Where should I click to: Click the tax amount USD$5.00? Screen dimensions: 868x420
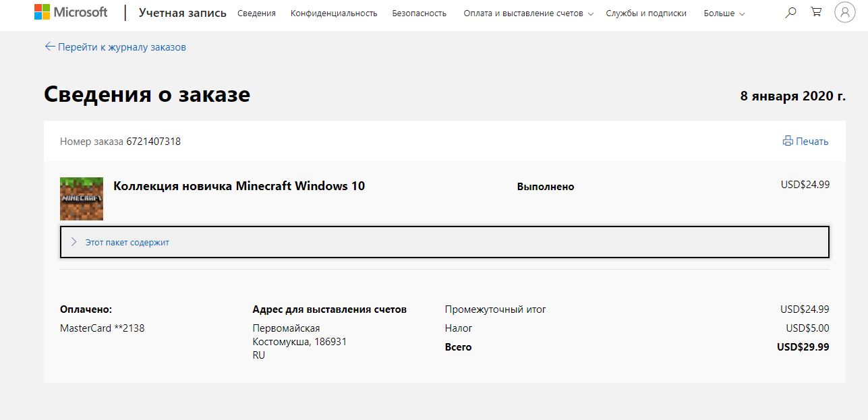point(807,328)
